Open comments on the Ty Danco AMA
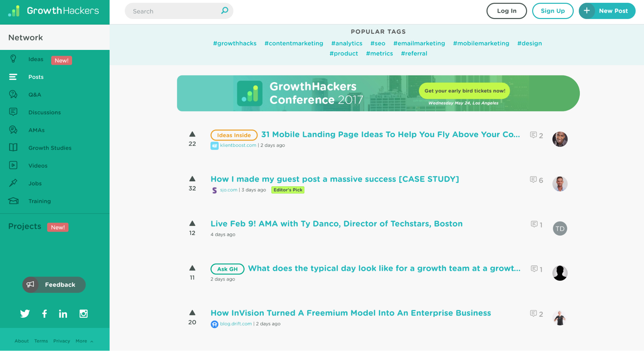 [536, 224]
